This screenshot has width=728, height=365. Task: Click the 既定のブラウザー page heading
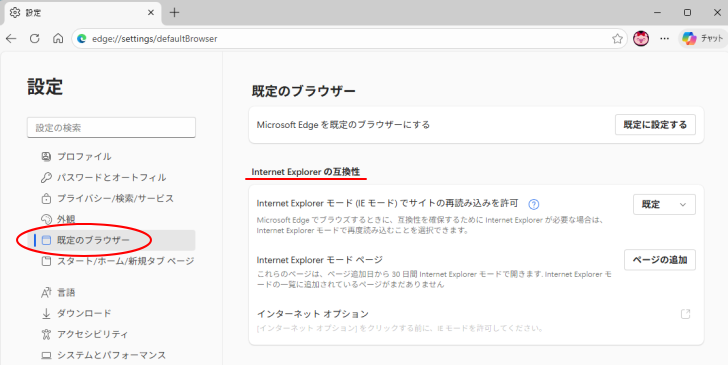coord(304,91)
